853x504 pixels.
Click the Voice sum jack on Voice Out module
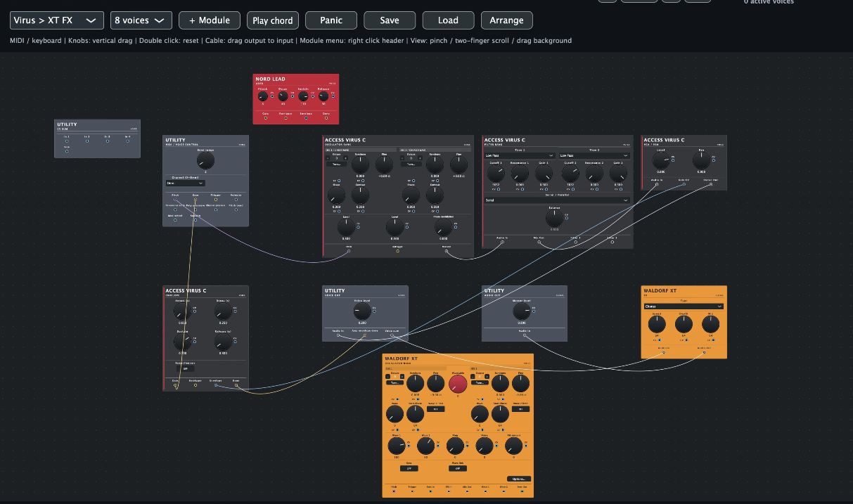point(392,335)
